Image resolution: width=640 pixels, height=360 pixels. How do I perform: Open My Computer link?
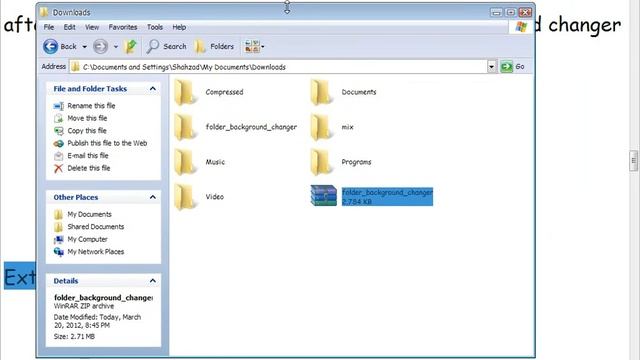tap(87, 239)
